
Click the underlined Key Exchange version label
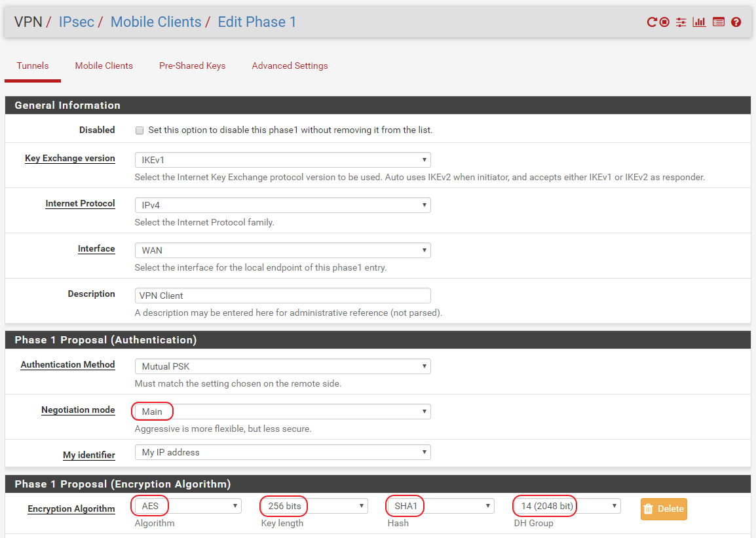tap(70, 158)
